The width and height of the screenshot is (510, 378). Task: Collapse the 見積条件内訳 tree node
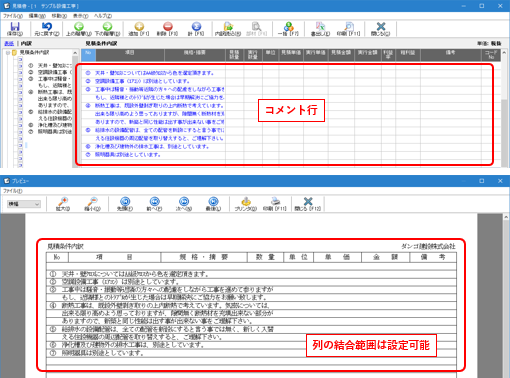click(x=8, y=53)
